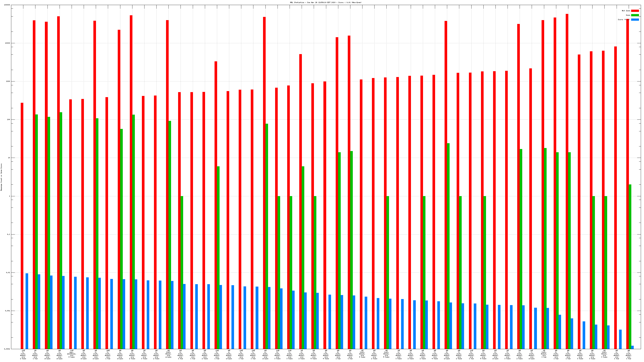The height and width of the screenshot is (362, 644).
Task: Click the 'zen.spamhaus.org 8 hops' x-axis label
Action: (x=71, y=354)
